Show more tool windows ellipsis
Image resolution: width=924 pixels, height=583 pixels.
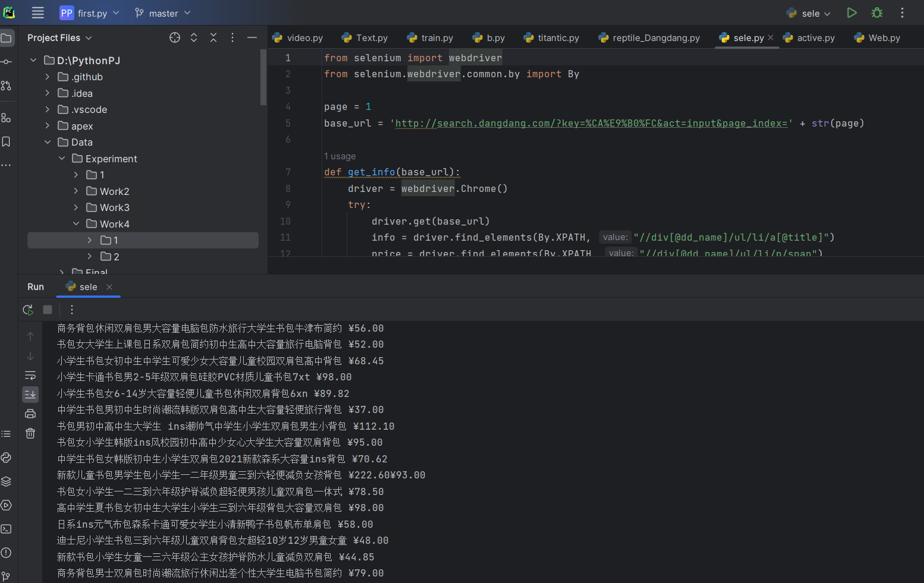click(7, 165)
